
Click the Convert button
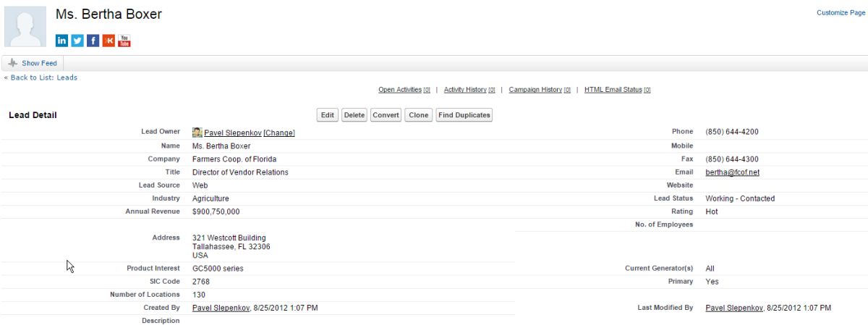tap(386, 115)
